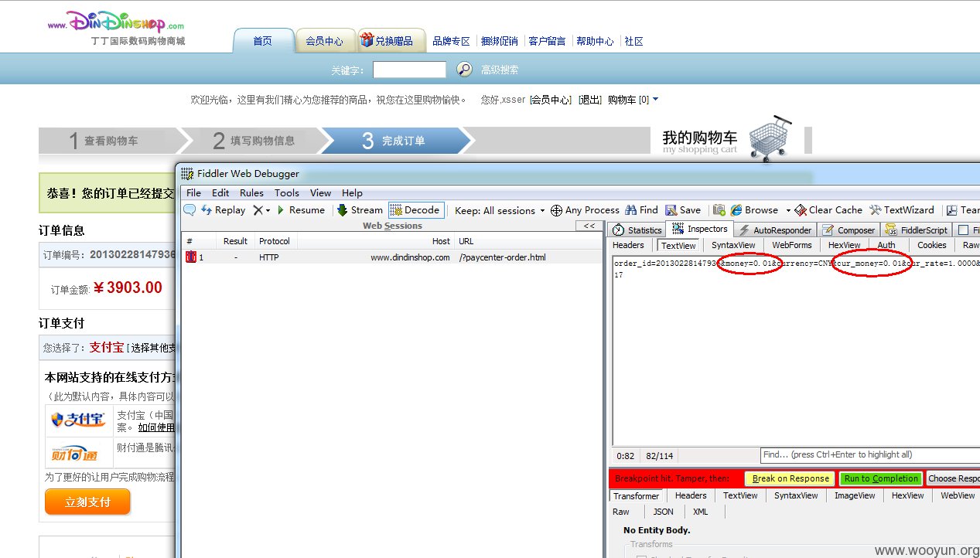Open the 兑换赠品 gift tab
The width and height of the screenshot is (980, 558).
[391, 41]
